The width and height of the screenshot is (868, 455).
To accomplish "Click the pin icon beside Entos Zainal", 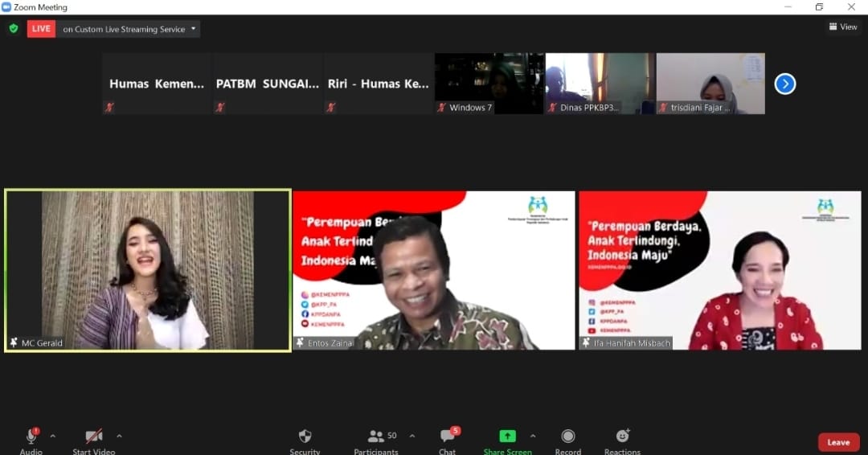I will coord(300,342).
